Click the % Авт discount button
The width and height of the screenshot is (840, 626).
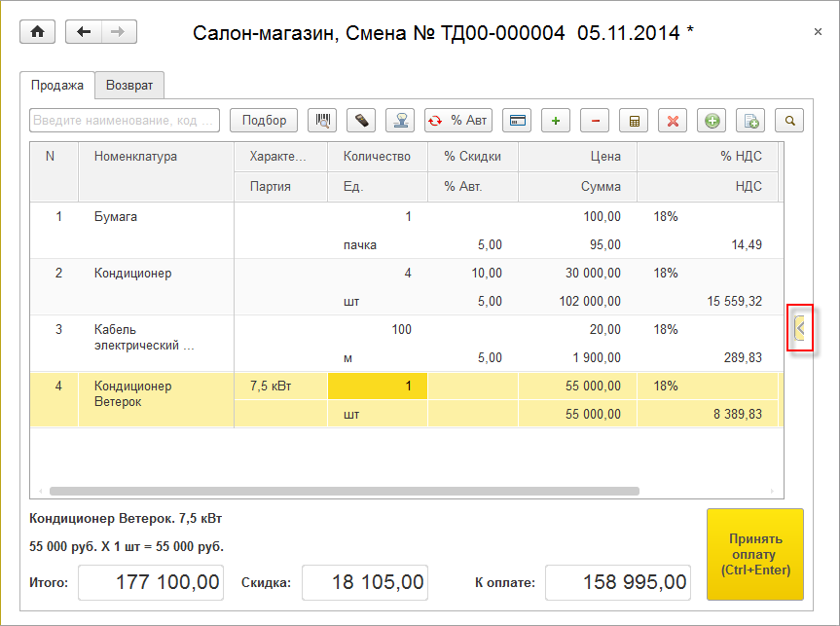coord(458,121)
